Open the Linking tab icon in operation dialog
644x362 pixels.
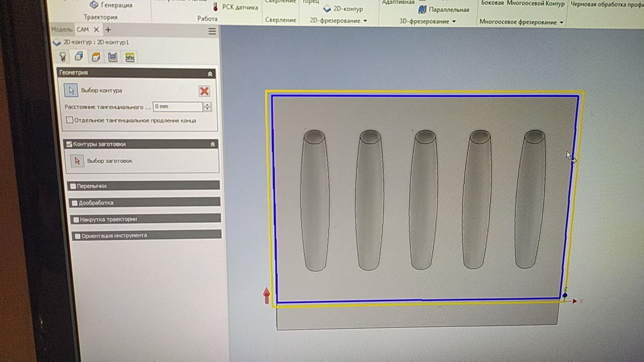click(x=130, y=57)
